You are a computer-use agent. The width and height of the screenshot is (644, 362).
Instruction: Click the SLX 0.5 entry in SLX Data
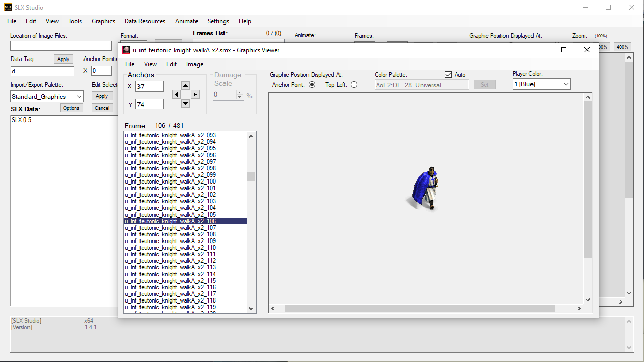tap(21, 120)
